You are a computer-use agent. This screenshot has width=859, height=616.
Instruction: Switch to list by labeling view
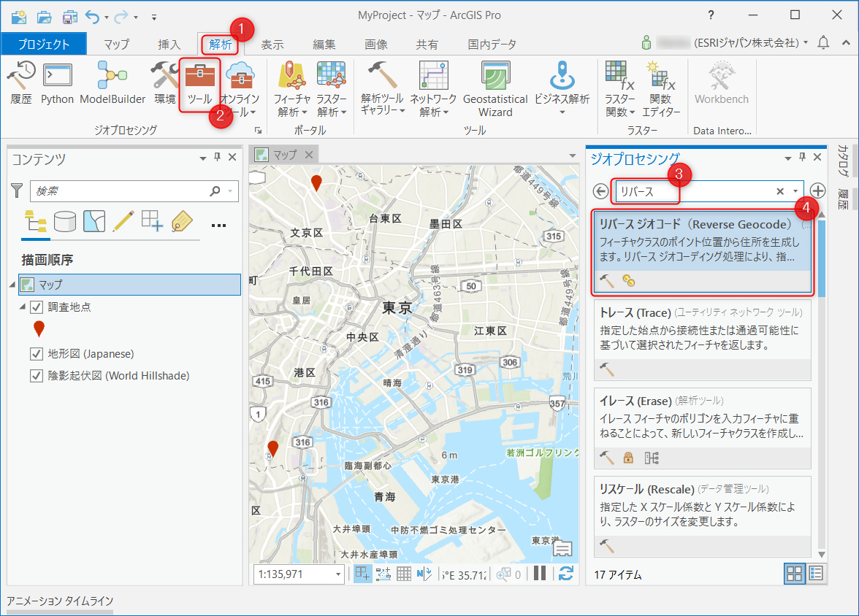pos(182,221)
